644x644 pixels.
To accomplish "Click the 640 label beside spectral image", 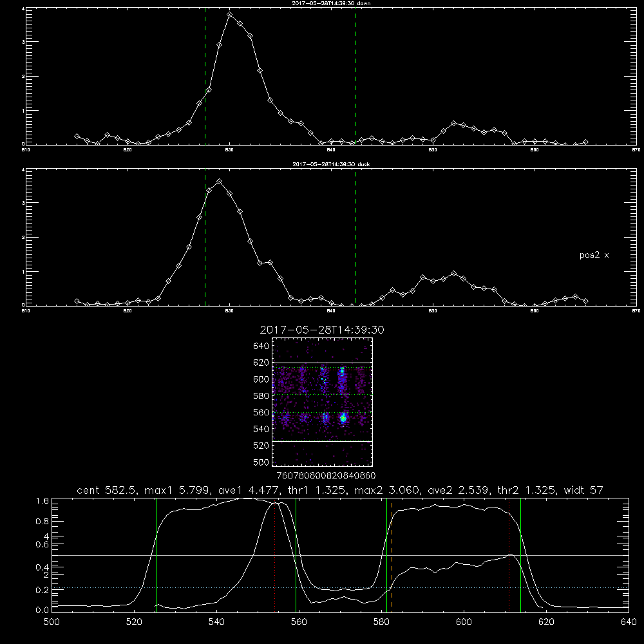I will click(261, 346).
